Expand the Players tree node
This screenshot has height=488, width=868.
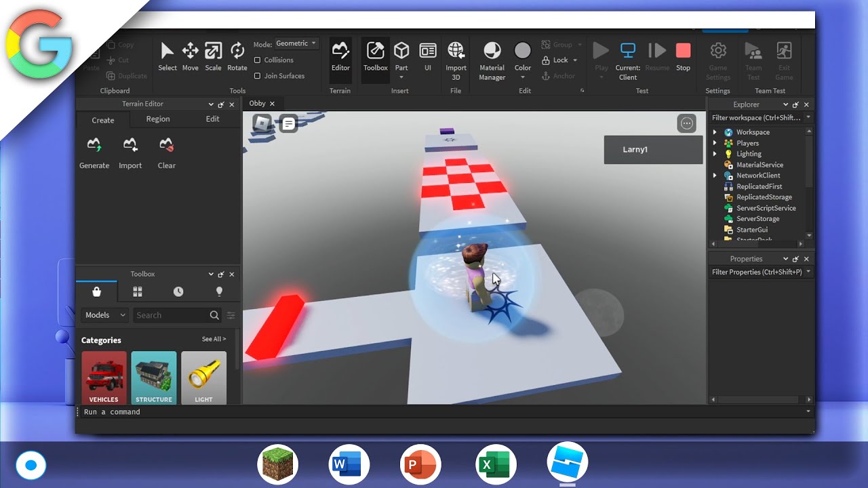point(715,143)
